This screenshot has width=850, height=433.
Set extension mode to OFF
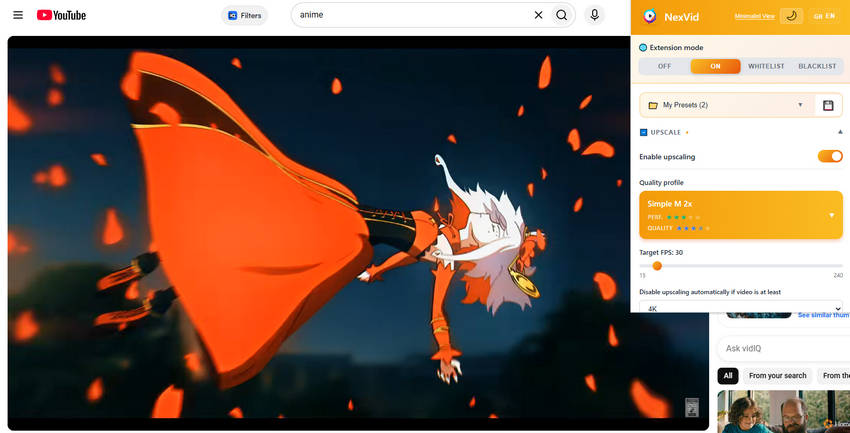coord(665,66)
